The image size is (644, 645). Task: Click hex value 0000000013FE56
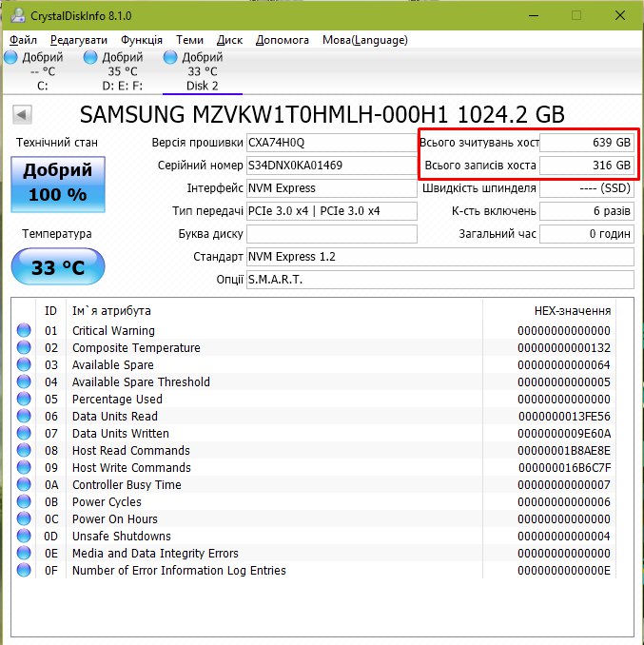click(x=564, y=417)
